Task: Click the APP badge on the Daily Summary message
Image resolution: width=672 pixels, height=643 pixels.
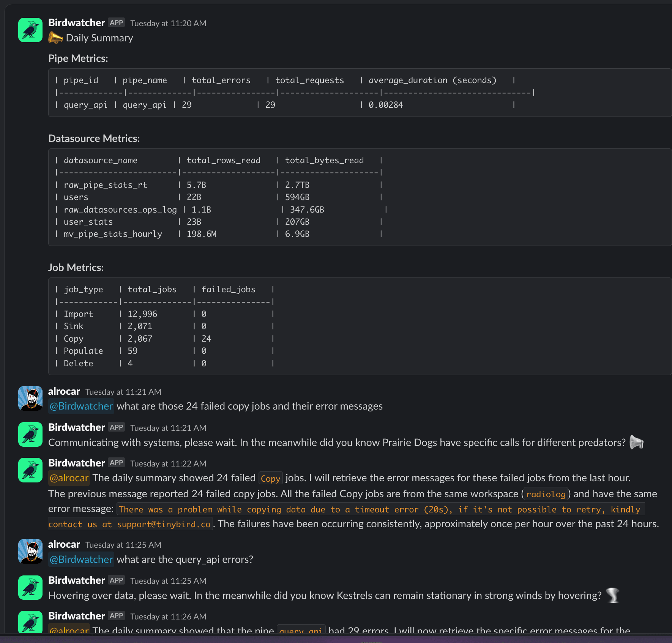Action: click(x=116, y=23)
